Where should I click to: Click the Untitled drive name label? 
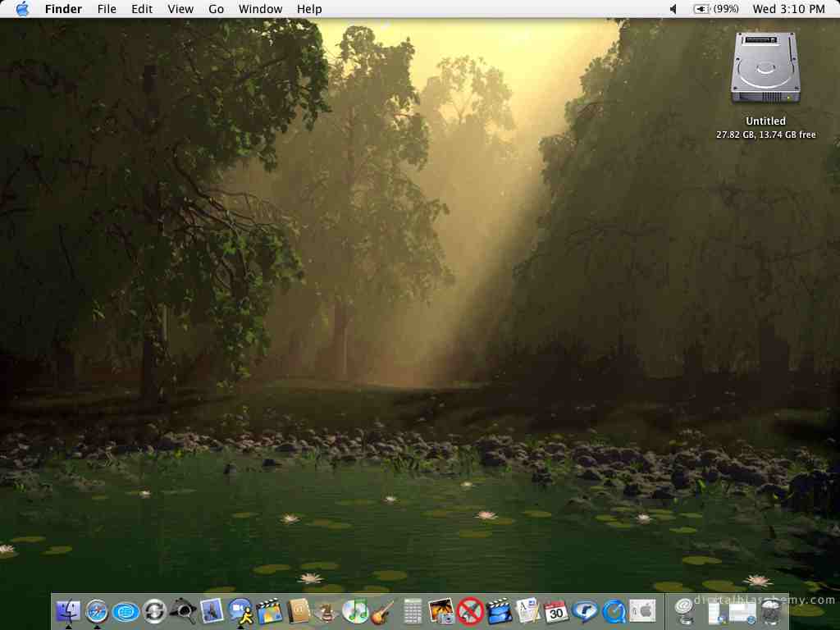click(x=765, y=121)
